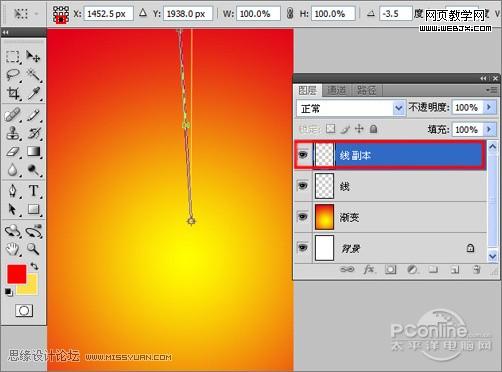Toggle maintain aspect ratio link

tap(290, 14)
